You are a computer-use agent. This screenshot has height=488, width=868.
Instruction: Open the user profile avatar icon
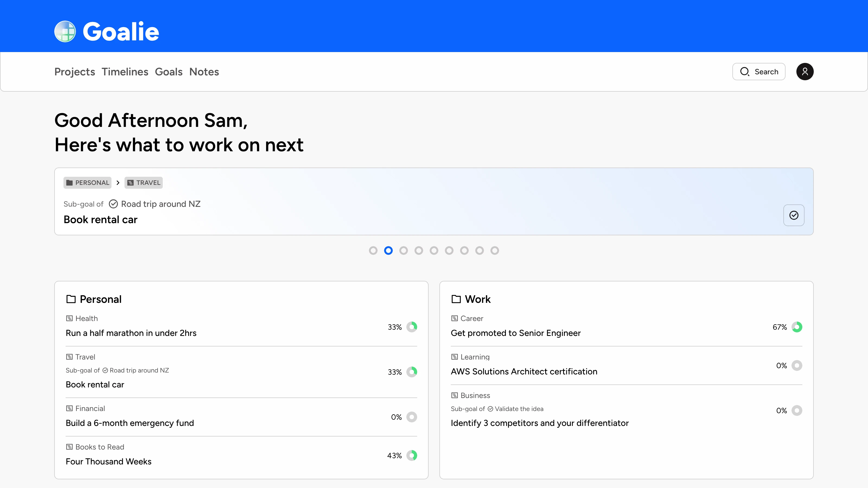[x=805, y=71]
